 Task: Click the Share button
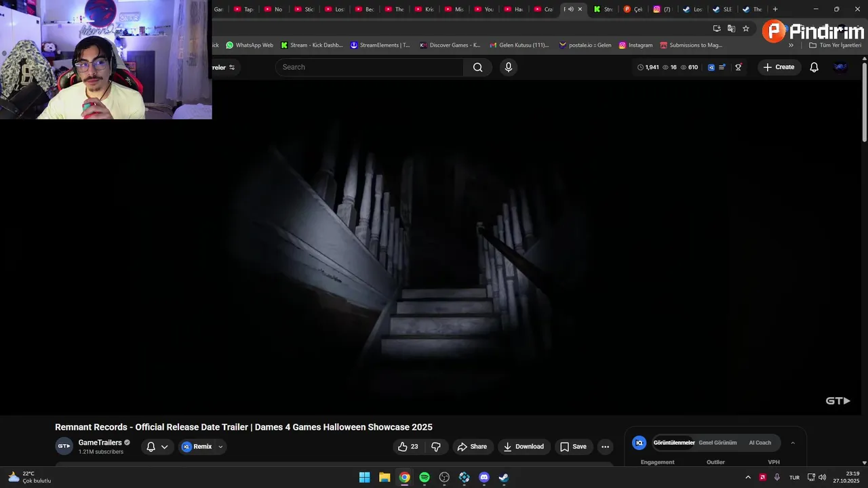click(472, 447)
